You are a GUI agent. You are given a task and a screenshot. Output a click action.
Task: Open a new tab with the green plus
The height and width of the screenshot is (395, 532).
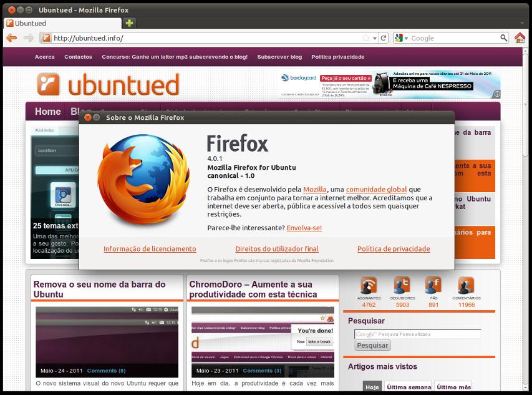tap(129, 23)
